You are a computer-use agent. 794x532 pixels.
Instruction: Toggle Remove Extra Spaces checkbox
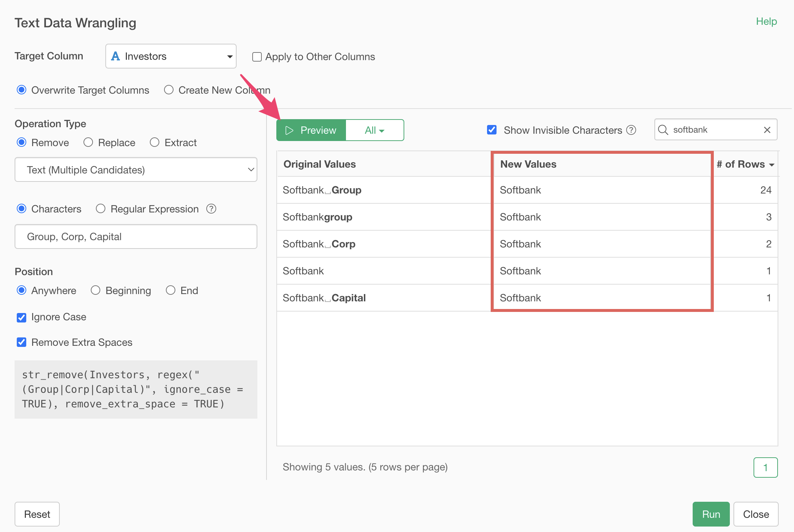22,343
